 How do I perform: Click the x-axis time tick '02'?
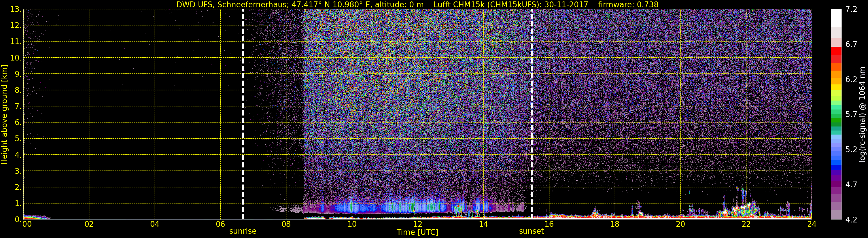[x=89, y=224]
